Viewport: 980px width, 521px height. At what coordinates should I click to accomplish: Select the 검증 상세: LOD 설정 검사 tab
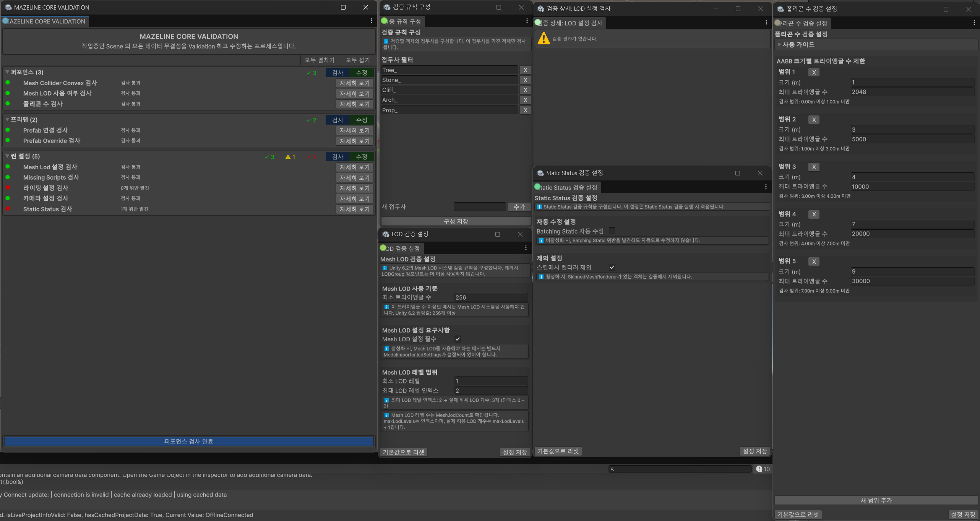click(571, 23)
